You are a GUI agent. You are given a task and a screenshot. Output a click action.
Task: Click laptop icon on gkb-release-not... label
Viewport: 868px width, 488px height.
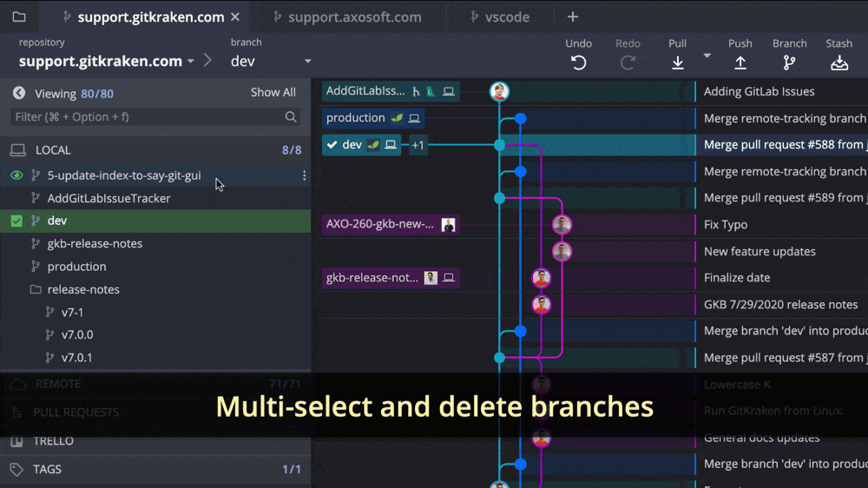(449, 278)
